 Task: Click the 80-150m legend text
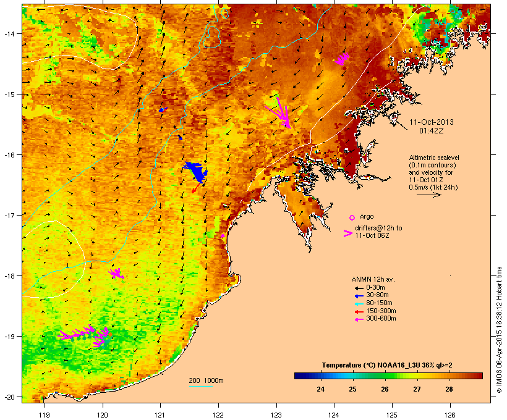(379, 303)
